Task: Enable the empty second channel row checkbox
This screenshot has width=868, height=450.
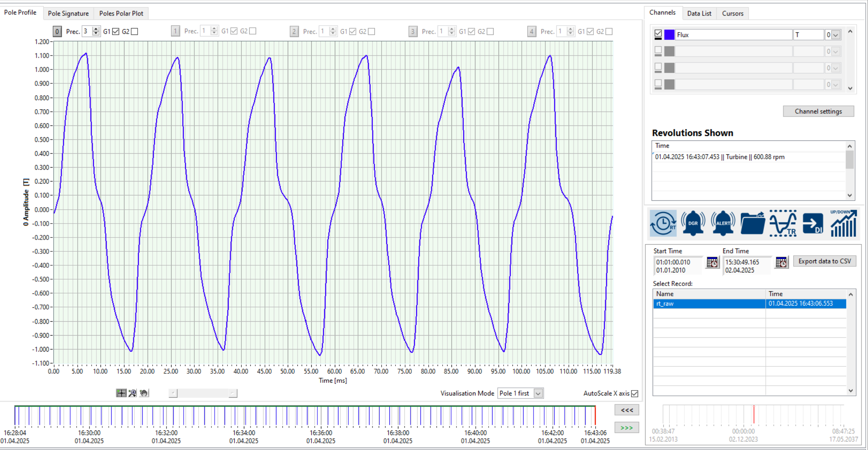Action: point(658,50)
